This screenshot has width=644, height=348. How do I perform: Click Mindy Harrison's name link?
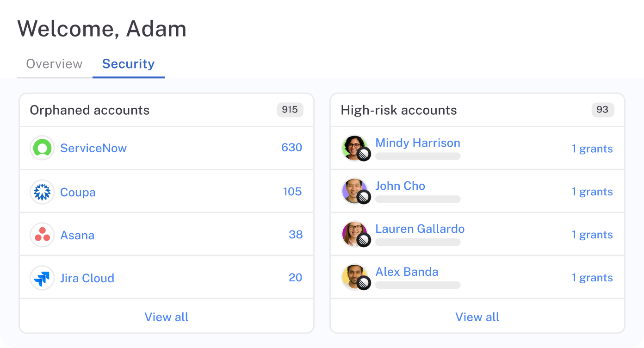pos(418,143)
